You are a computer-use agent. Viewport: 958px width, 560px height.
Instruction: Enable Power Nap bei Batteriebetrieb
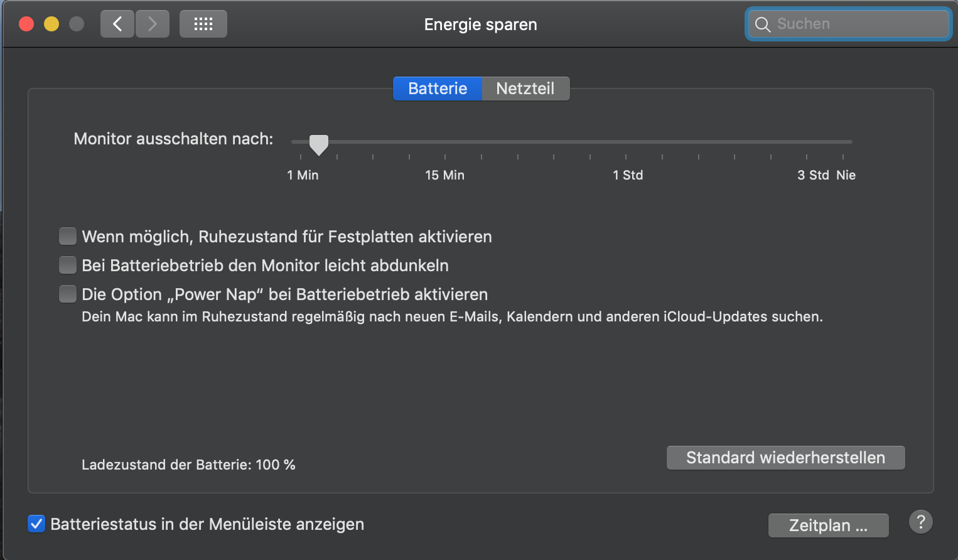(x=68, y=294)
